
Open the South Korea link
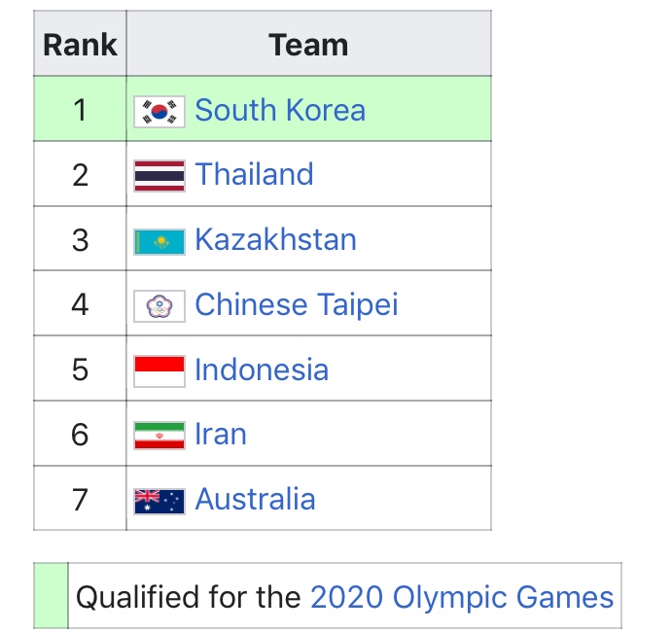(280, 110)
